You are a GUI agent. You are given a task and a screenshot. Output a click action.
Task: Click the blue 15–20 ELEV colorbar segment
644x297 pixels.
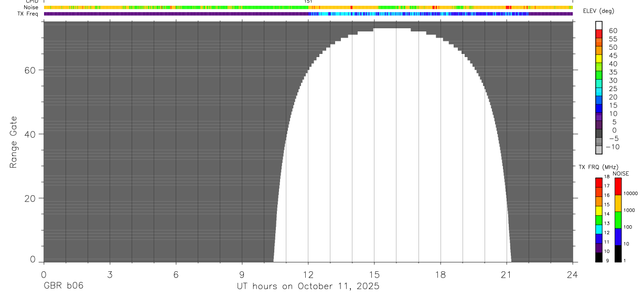(598, 100)
